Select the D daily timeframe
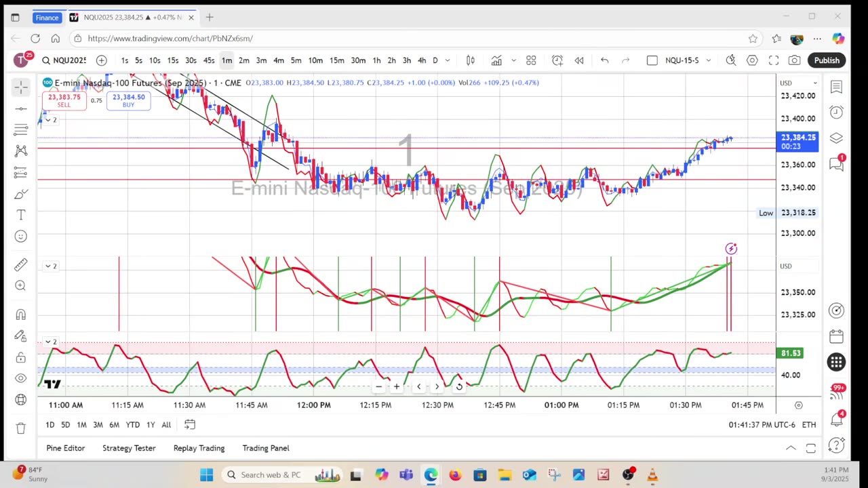Screen dimensions: 868x488 point(435,60)
